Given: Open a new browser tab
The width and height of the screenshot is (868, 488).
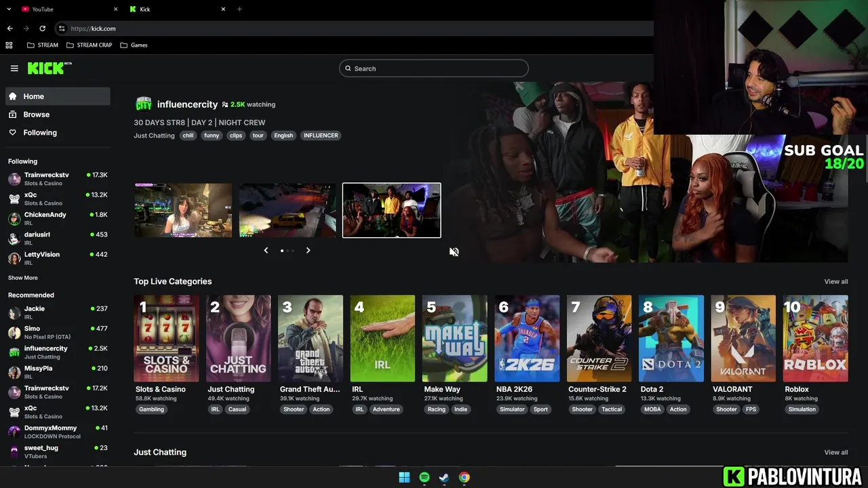Looking at the screenshot, I should 239,9.
